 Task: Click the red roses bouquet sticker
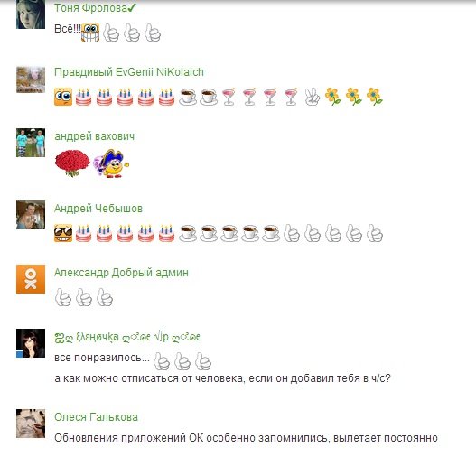pos(72,163)
